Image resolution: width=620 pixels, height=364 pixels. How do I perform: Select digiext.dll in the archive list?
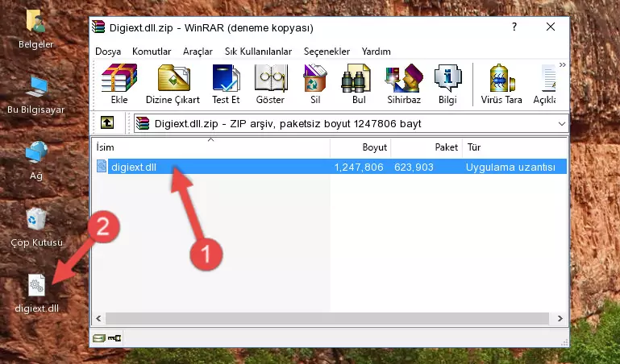point(134,167)
